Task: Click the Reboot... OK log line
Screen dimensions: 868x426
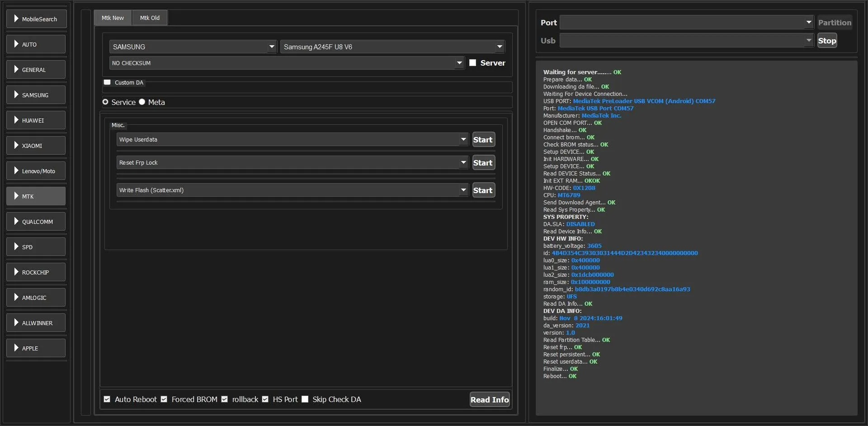Action: click(560, 376)
